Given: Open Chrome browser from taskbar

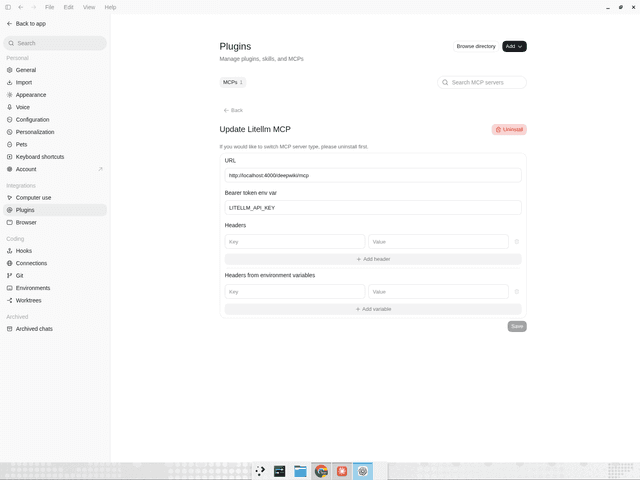Looking at the screenshot, I should (x=321, y=471).
